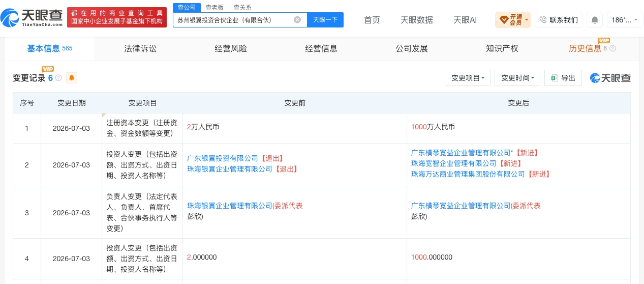Click the VIP badge above 变更记录

(x=48, y=69)
